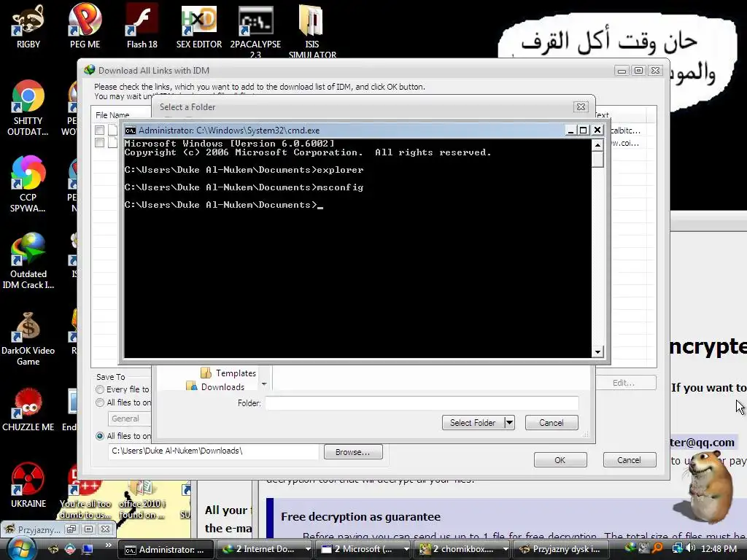Launch the Chrome SHITTY OUTDAT... shortcut

click(x=28, y=109)
